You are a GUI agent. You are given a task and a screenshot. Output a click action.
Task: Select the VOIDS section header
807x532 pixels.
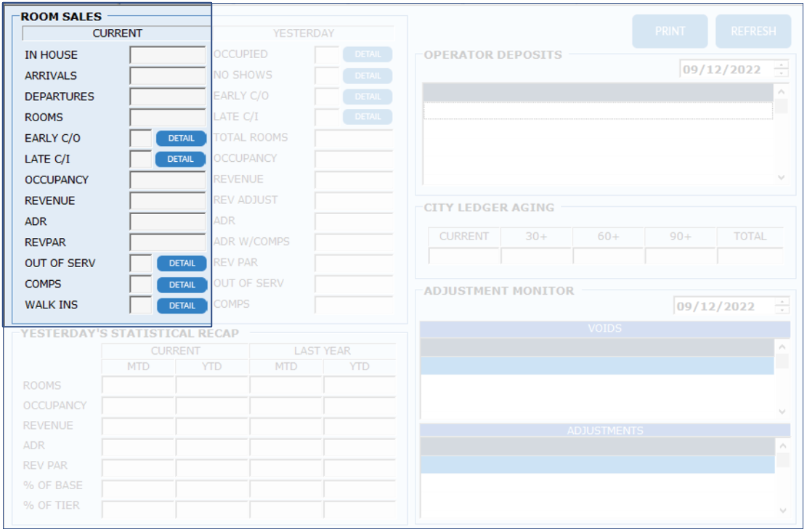point(604,329)
